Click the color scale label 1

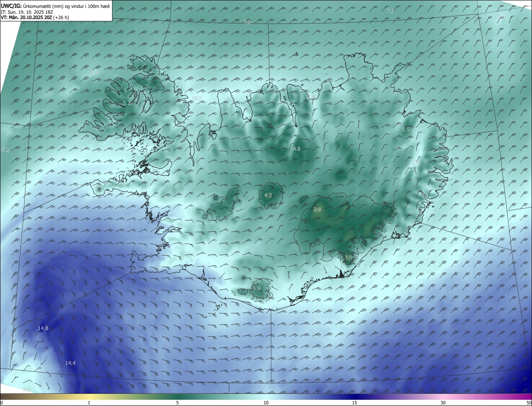(89, 403)
